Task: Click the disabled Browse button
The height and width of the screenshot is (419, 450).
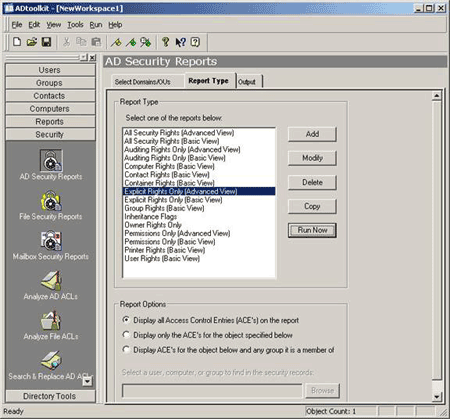Action: 322,390
